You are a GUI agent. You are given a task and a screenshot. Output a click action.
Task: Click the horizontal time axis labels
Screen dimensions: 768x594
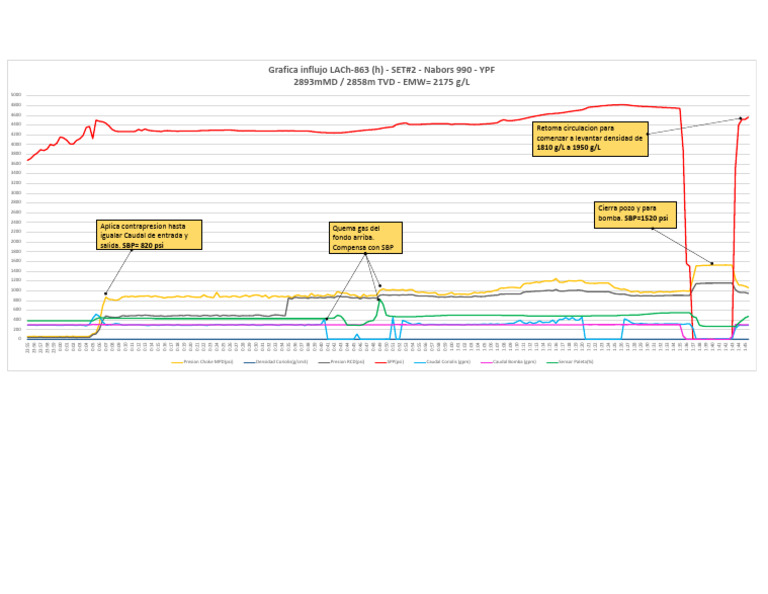coord(388,348)
